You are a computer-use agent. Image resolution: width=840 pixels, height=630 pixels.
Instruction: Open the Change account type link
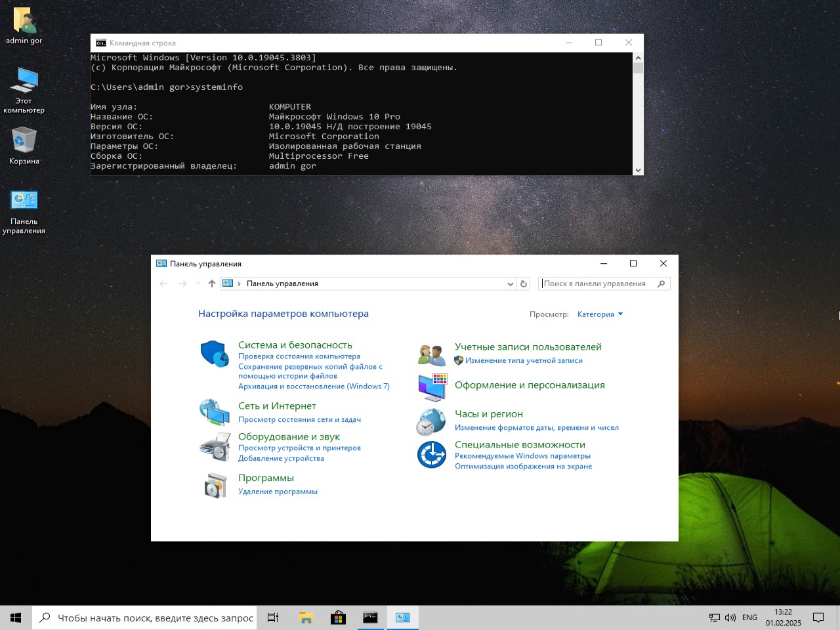pos(524,360)
